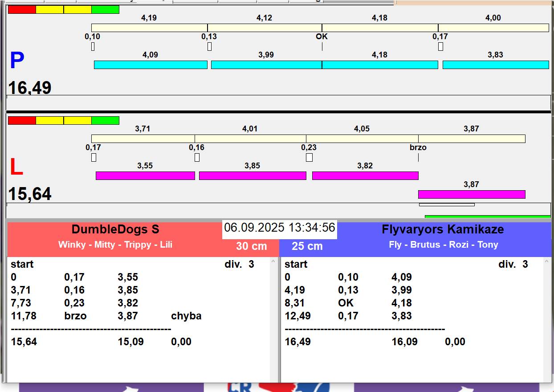The width and height of the screenshot is (554, 392).
Task: Click the 12,49 value in Flyvaryors results
Action: [x=298, y=316]
